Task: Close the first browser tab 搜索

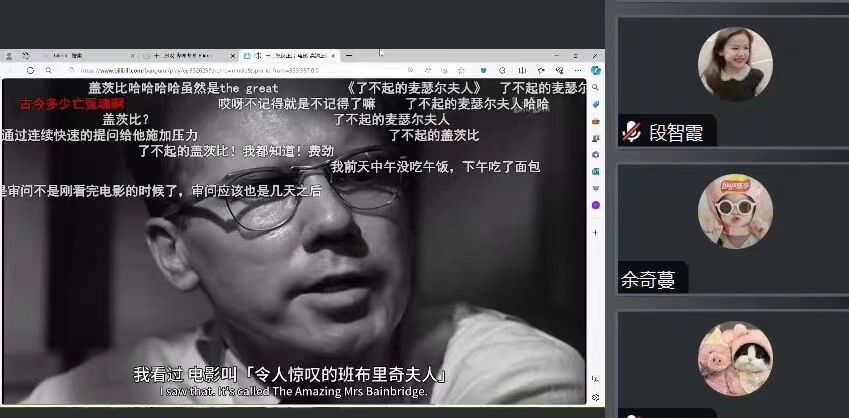Action: (x=133, y=56)
